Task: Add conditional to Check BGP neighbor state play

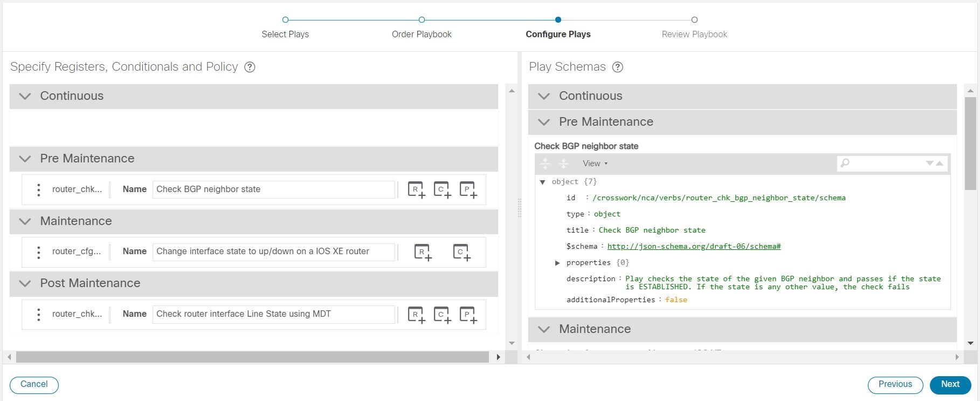Action: 442,189
